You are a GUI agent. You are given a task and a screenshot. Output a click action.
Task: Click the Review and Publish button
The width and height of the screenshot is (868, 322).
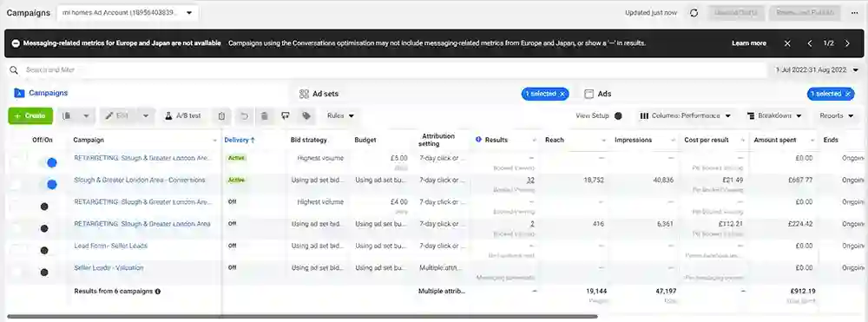click(805, 13)
